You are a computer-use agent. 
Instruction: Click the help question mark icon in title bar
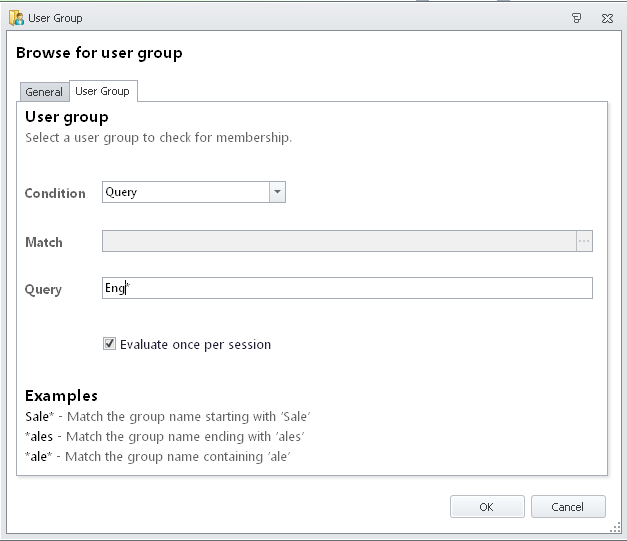point(576,18)
